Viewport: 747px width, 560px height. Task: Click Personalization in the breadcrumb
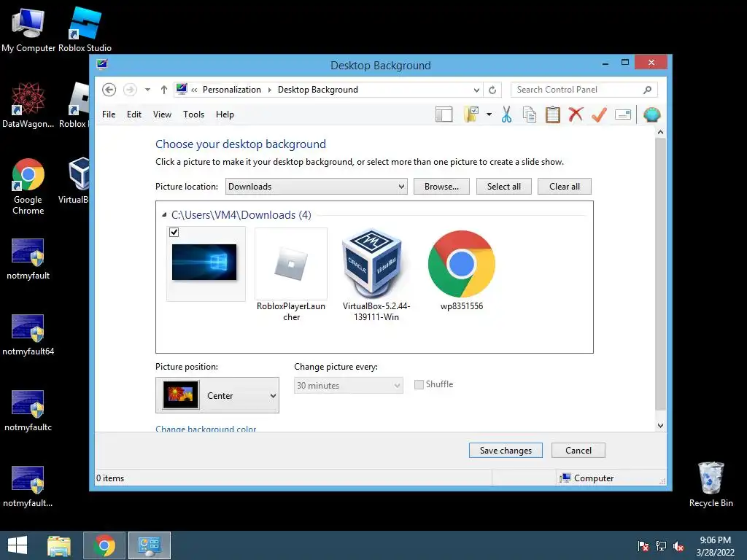click(232, 90)
